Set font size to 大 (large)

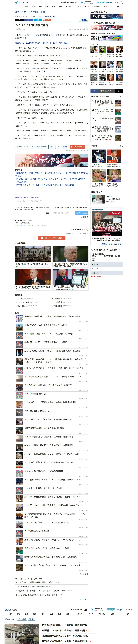(87, 20)
